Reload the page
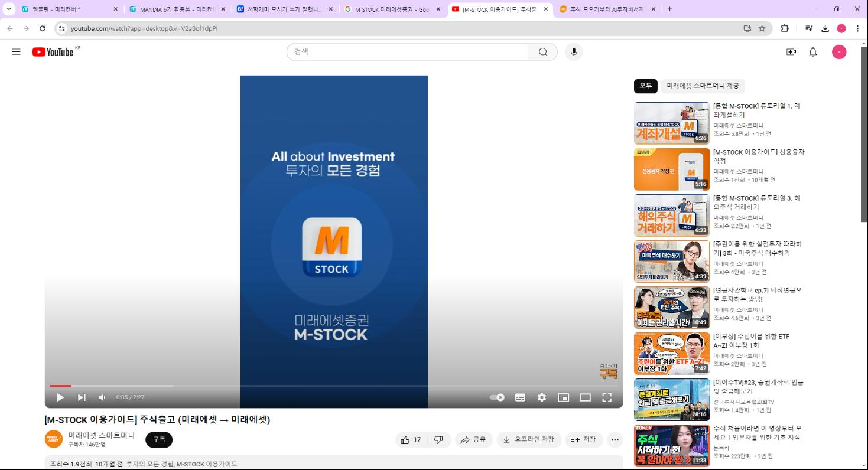868x470 pixels. (x=43, y=28)
